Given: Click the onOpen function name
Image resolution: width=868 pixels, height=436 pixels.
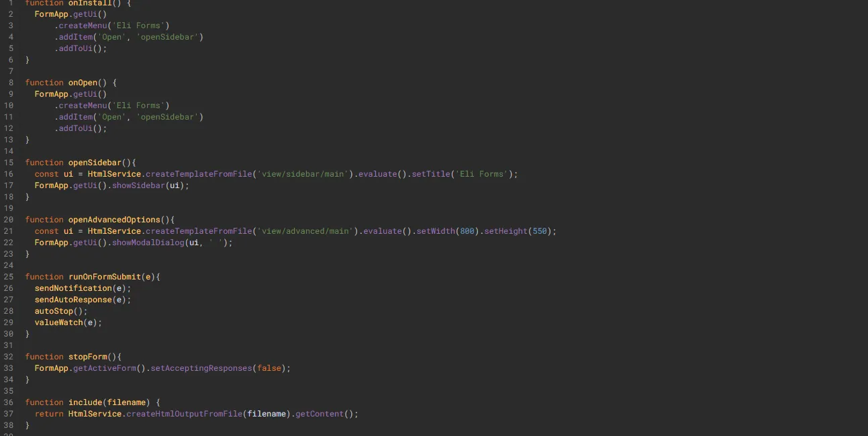Looking at the screenshot, I should pyautogui.click(x=83, y=82).
